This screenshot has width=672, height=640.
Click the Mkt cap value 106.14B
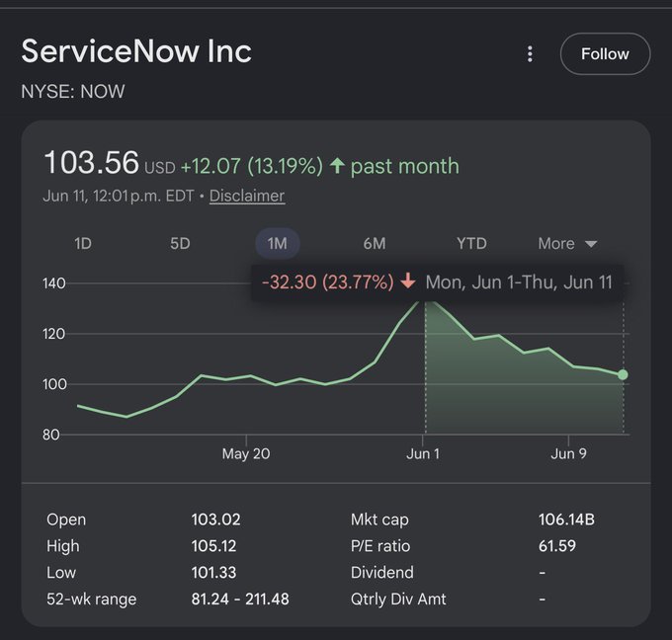566,520
